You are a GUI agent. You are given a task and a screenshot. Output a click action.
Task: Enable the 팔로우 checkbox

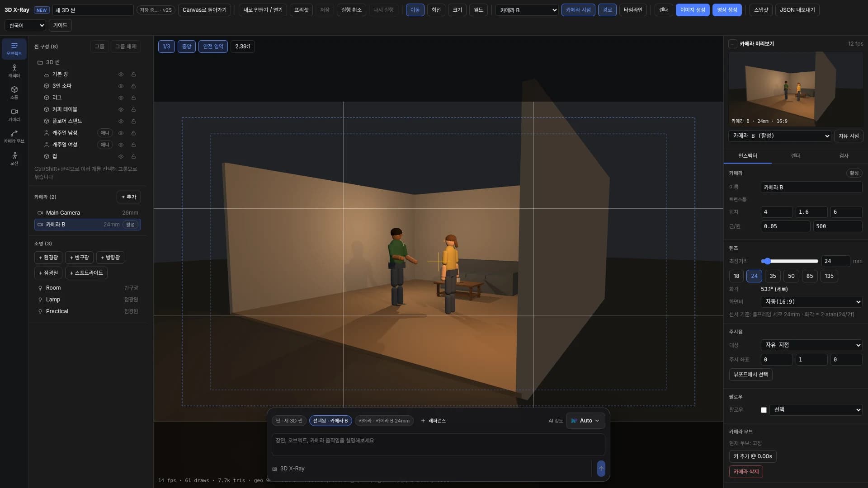764,410
